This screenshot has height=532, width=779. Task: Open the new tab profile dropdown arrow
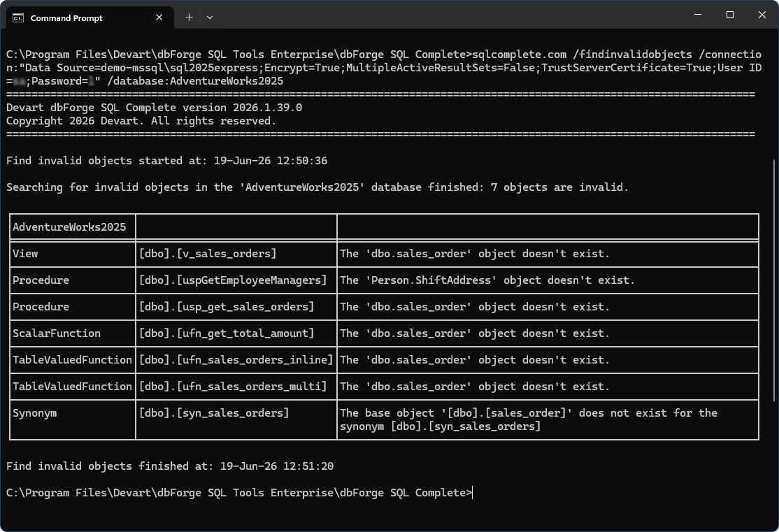click(210, 17)
